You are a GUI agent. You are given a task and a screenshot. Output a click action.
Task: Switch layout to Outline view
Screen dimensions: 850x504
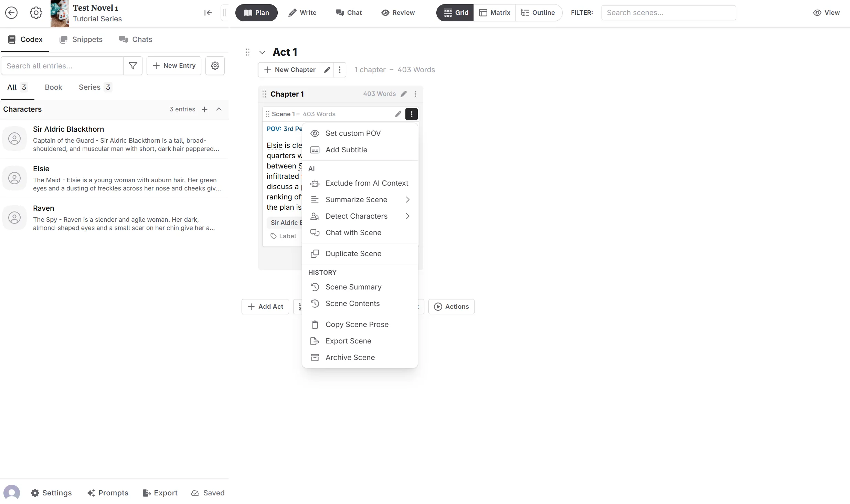click(x=538, y=12)
